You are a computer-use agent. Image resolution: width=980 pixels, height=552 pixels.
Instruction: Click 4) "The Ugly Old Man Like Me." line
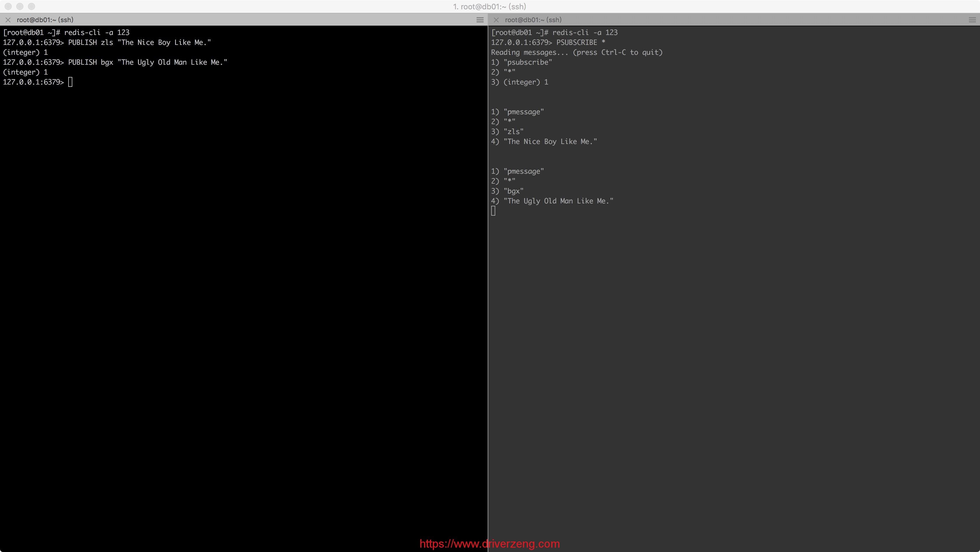[552, 201]
